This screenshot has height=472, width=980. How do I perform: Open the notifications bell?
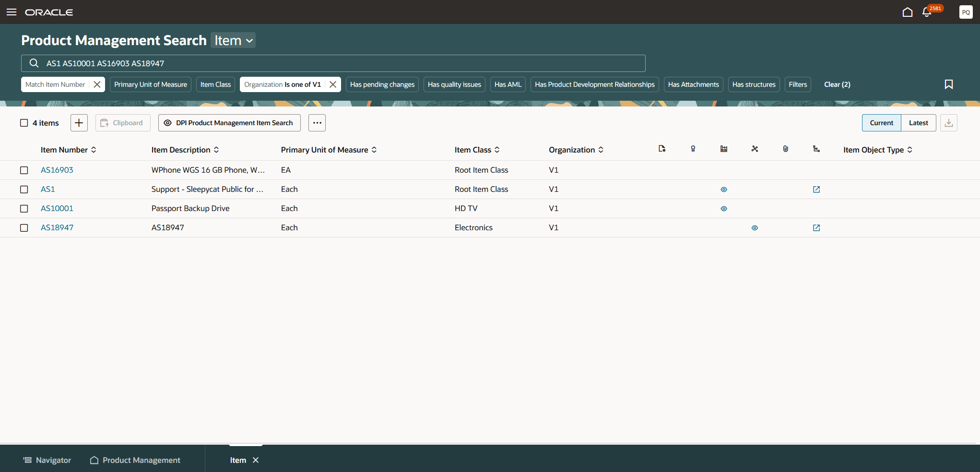pyautogui.click(x=927, y=12)
